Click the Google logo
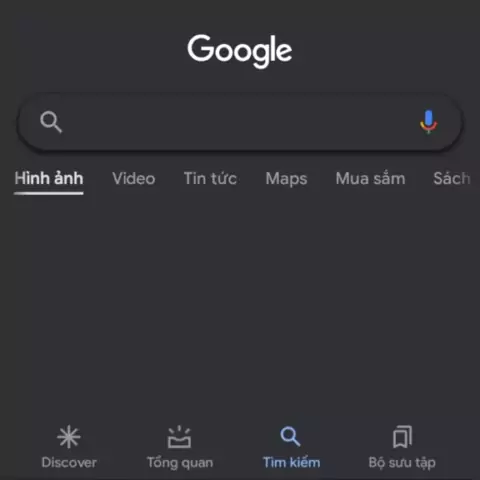The image size is (480, 480). coord(240,51)
